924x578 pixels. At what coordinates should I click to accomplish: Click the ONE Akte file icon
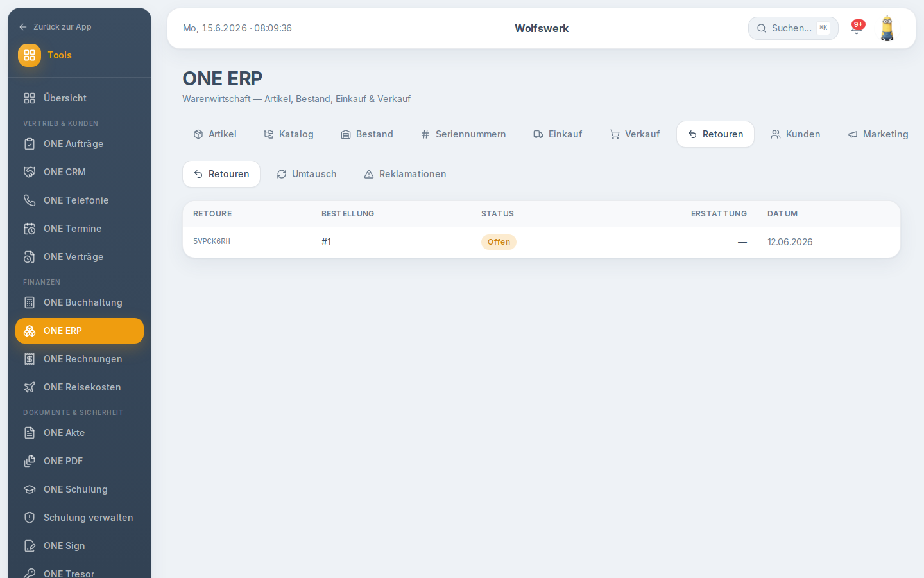tap(30, 433)
